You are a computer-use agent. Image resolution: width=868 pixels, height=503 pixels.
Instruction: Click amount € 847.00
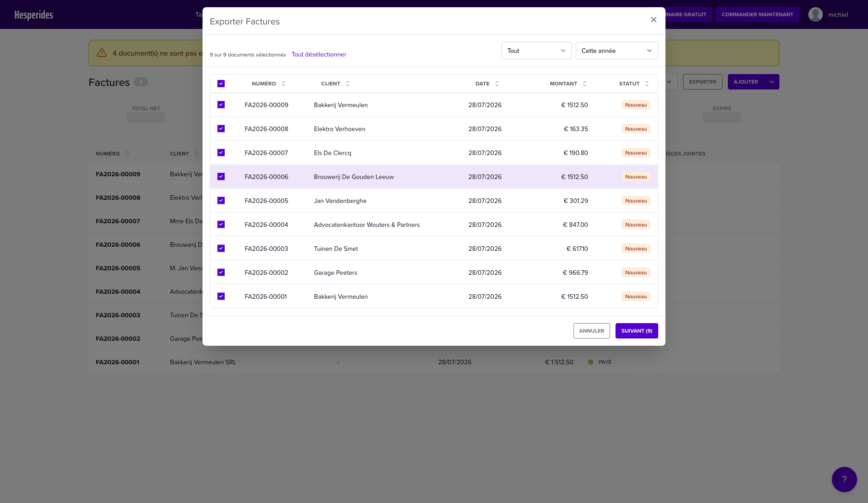tap(575, 225)
